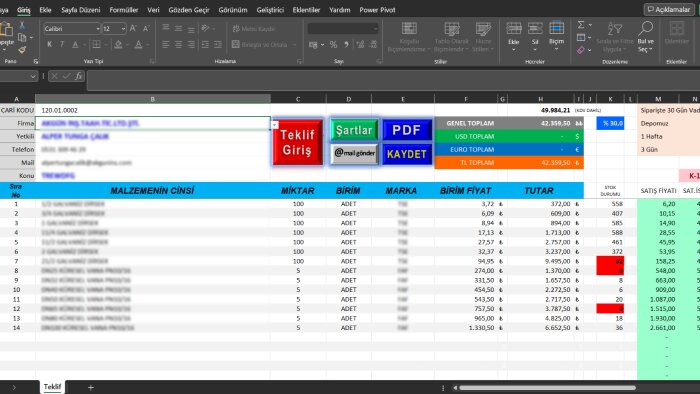This screenshot has height=394, width=700.
Task: Apply the Percent Style icon
Action: tap(333, 45)
